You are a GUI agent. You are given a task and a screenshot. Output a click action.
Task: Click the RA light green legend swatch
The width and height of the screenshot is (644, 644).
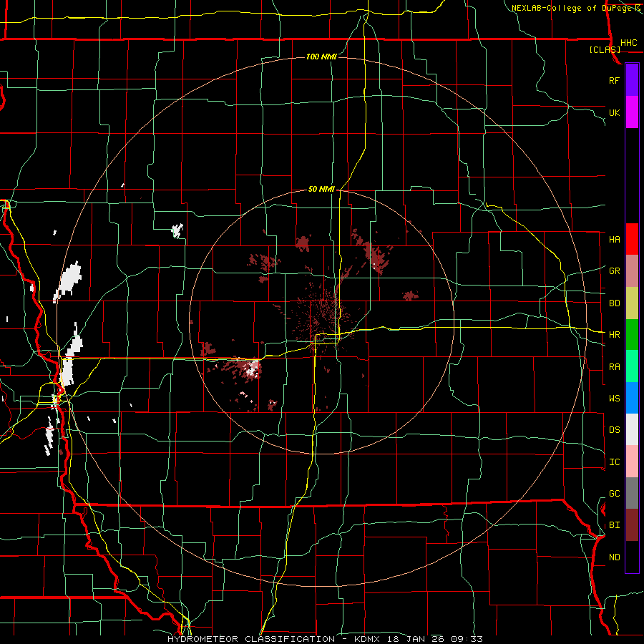tap(632, 366)
